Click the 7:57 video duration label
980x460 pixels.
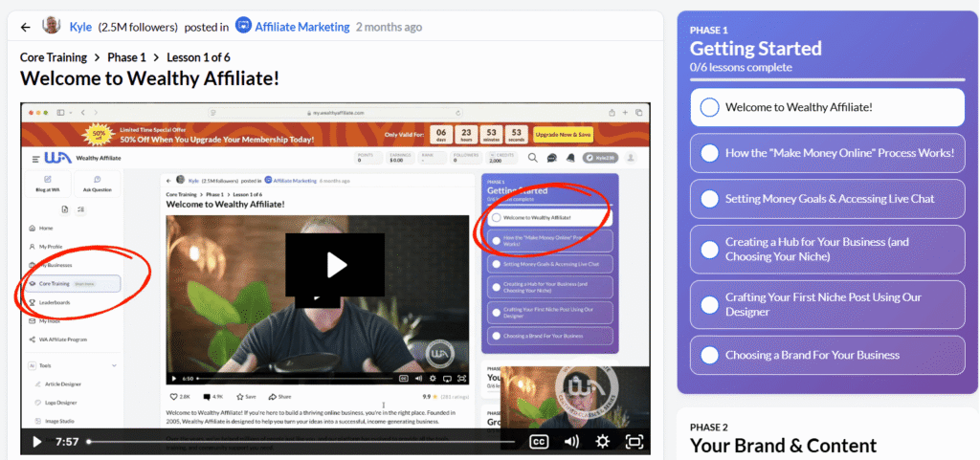(67, 442)
